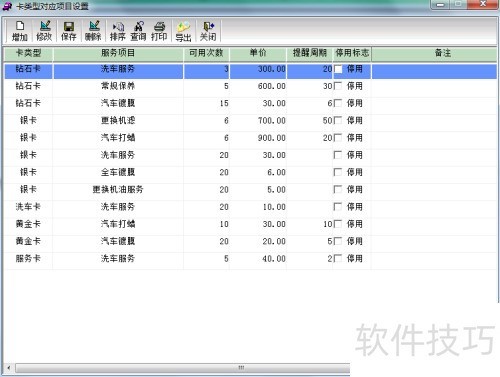Open the 查询 (Query) tool

click(138, 31)
